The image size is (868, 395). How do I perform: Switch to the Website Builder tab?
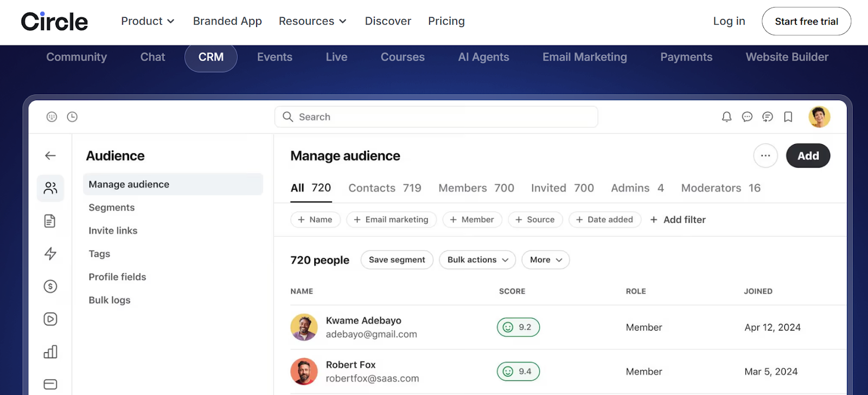click(787, 57)
